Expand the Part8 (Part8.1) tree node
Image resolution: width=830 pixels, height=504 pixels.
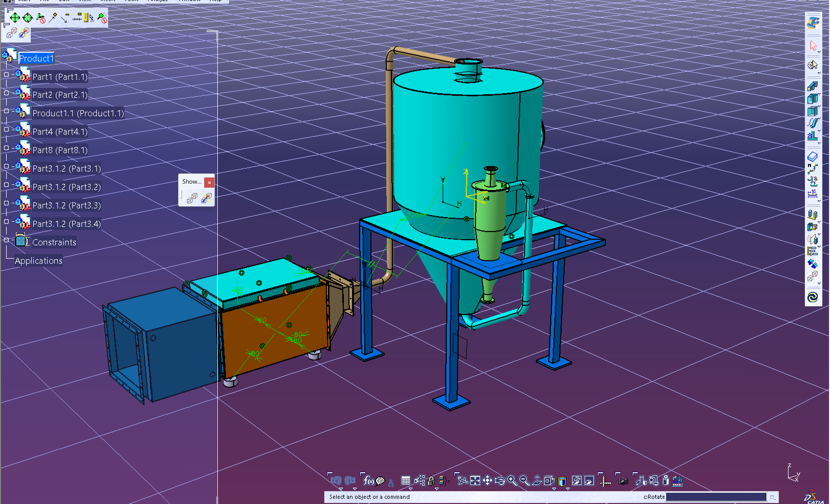[x=6, y=148]
